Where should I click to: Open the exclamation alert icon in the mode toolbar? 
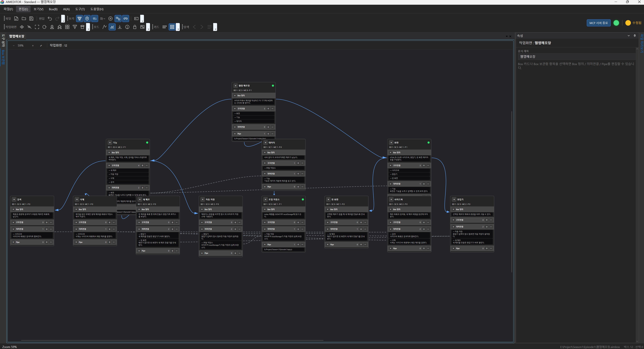click(127, 27)
